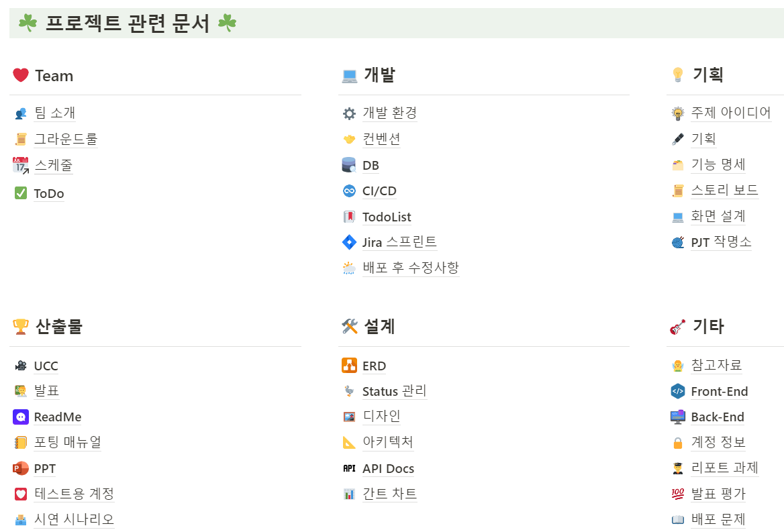784x532 pixels.
Task: Click the database icon beside DB
Action: [x=349, y=164]
